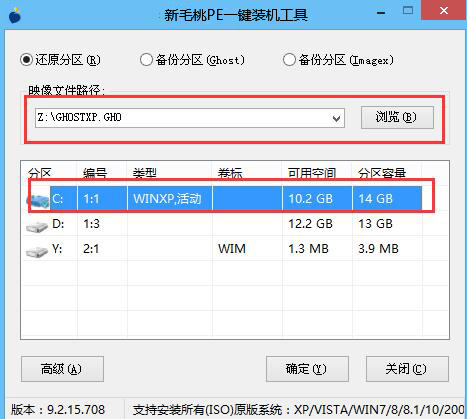Viewport: 467px width, 419px height.
Task: Select the D: drive icon
Action: pyautogui.click(x=37, y=226)
